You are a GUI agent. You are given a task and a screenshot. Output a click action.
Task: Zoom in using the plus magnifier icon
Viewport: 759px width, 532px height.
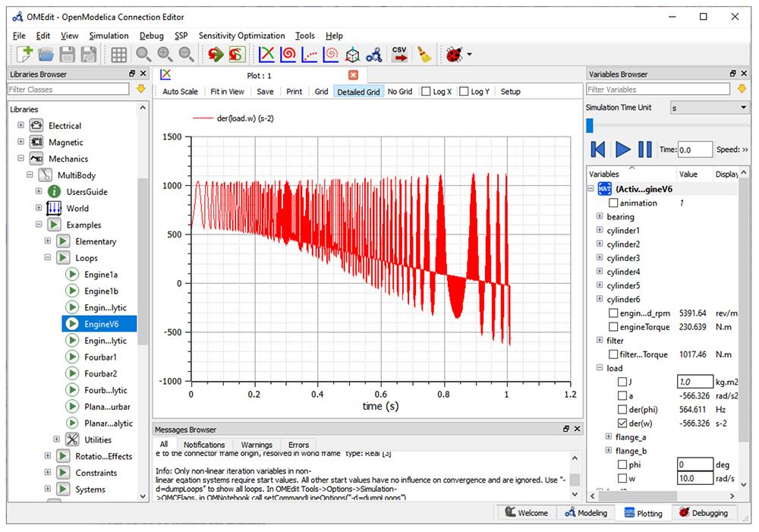coord(165,54)
